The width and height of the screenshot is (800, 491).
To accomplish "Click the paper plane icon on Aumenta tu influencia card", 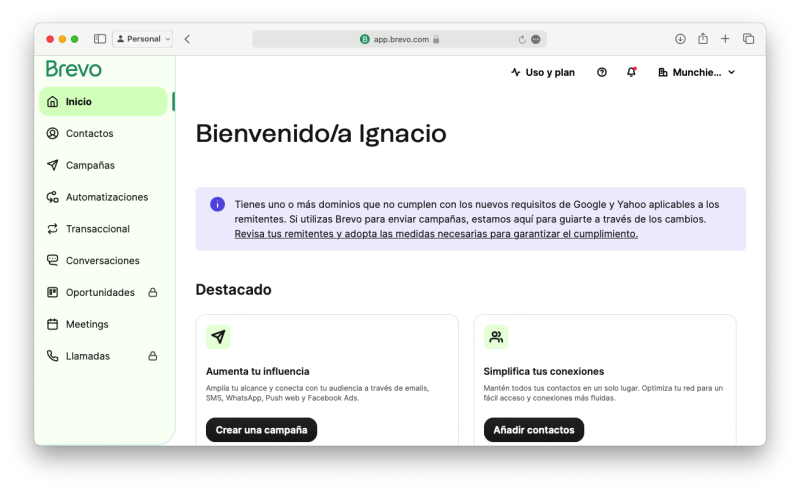I will click(x=218, y=337).
